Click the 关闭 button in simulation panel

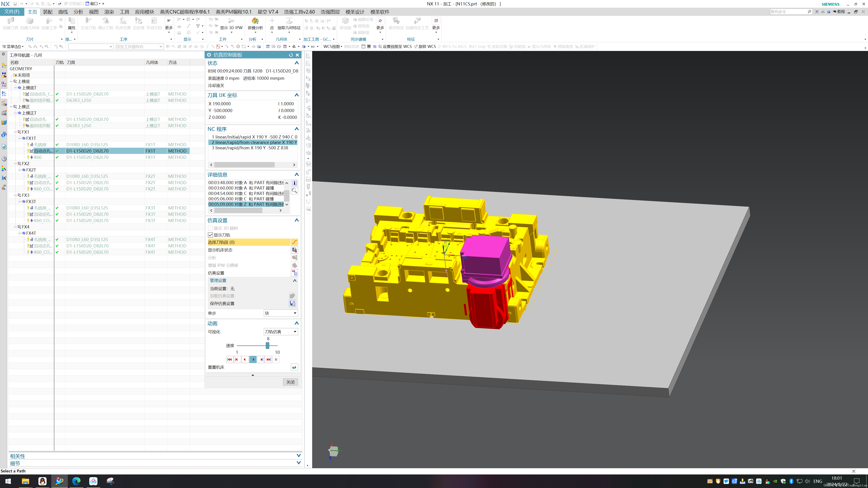coord(290,382)
